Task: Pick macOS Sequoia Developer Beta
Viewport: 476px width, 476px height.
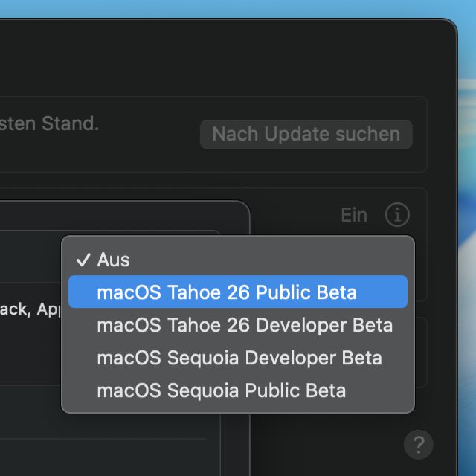Action: point(239,358)
